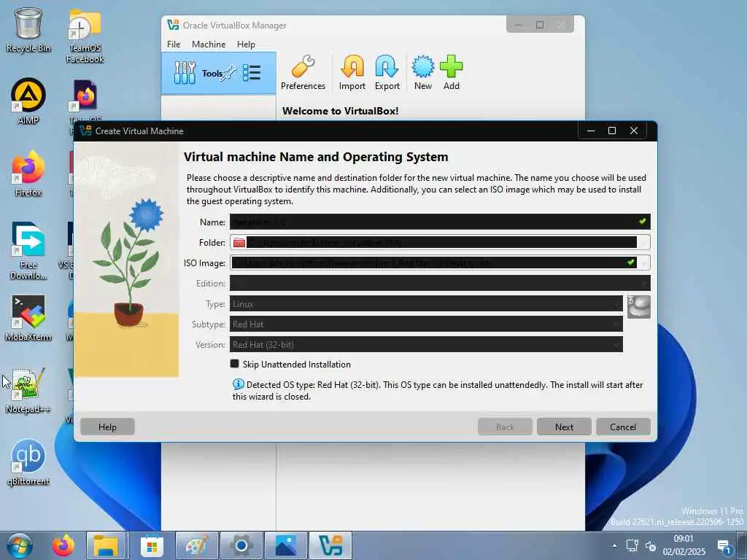Open the Type dropdown showing Linux
The width and height of the screenshot is (747, 560).
point(426,304)
